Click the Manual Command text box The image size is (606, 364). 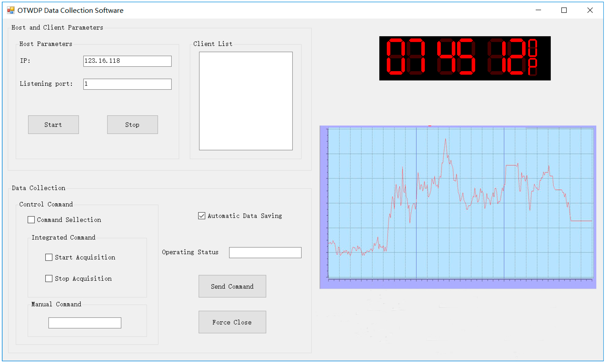85,323
